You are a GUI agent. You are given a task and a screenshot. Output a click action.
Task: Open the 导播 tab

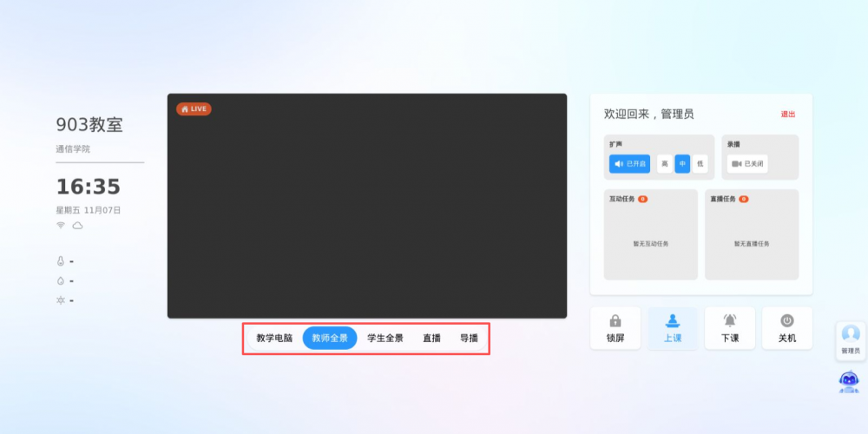469,339
